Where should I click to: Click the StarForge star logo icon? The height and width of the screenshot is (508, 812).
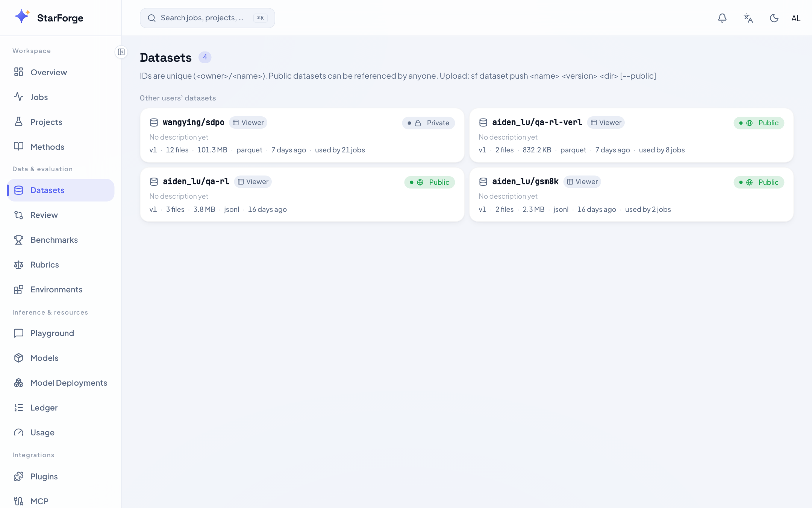(22, 17)
